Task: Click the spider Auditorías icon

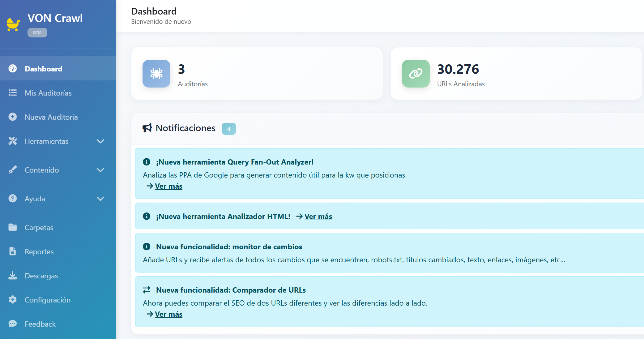Action: pyautogui.click(x=156, y=74)
